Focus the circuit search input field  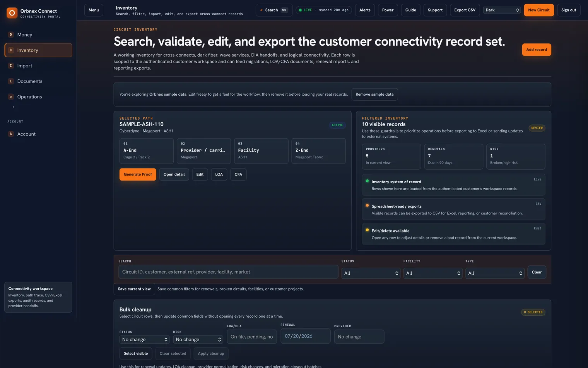click(x=228, y=272)
